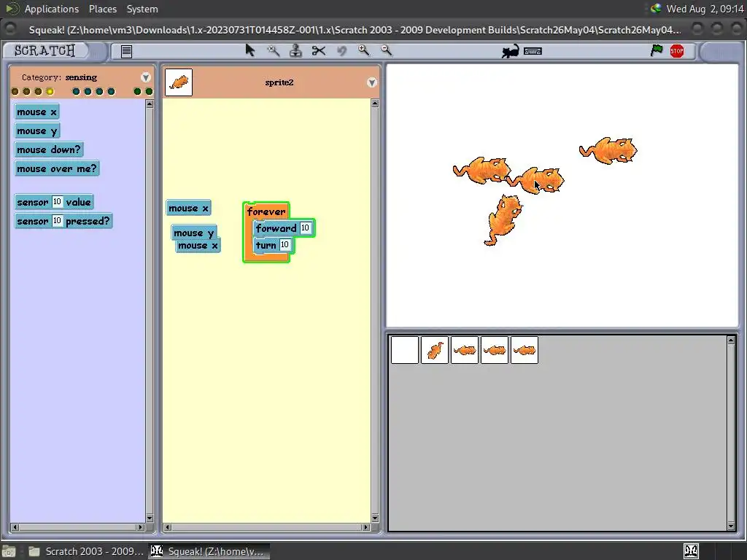Click palette vertical scrollbar up arrow
The image size is (747, 560).
(x=150, y=104)
